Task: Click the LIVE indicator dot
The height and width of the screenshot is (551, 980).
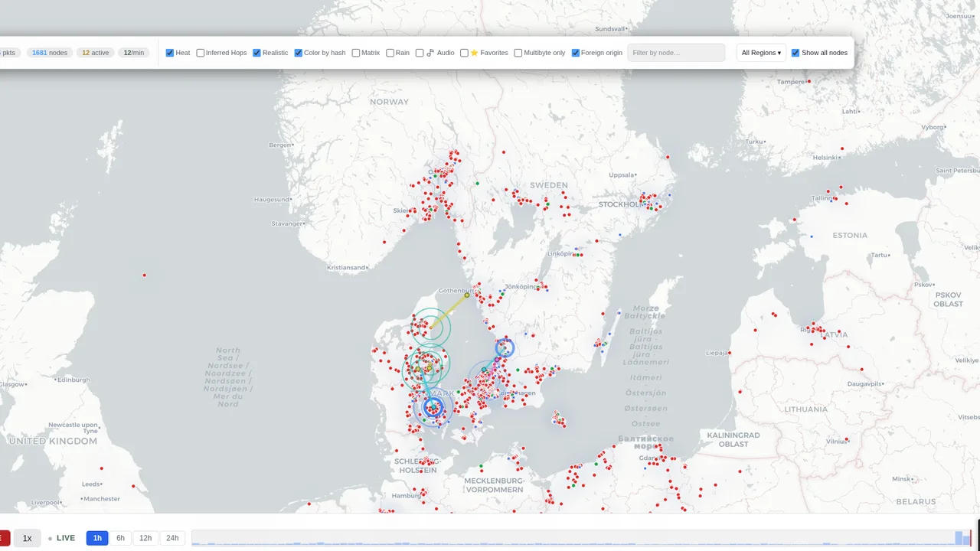Action: pyautogui.click(x=51, y=539)
